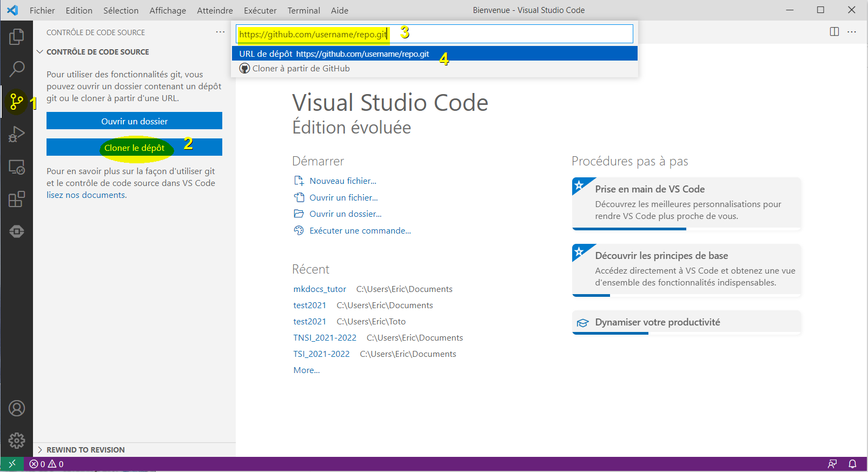Split the editor to the right
This screenshot has width=868, height=472.
pos(834,32)
